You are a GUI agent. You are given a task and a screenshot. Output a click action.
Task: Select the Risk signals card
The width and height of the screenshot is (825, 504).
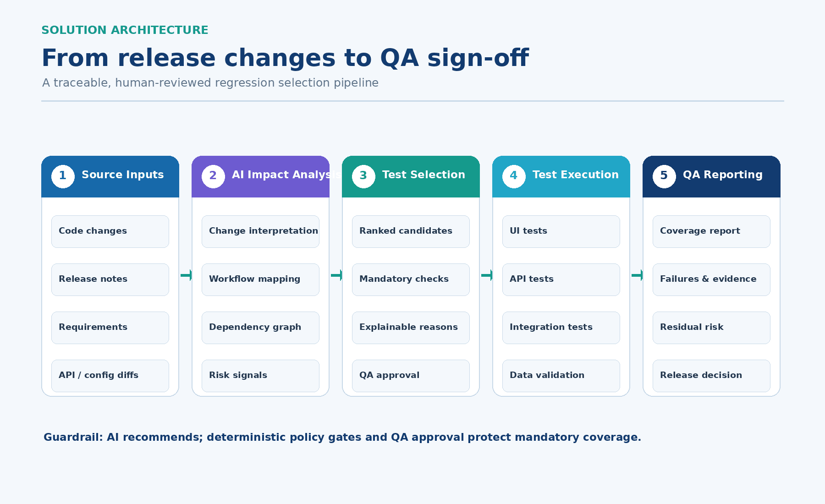coord(260,376)
